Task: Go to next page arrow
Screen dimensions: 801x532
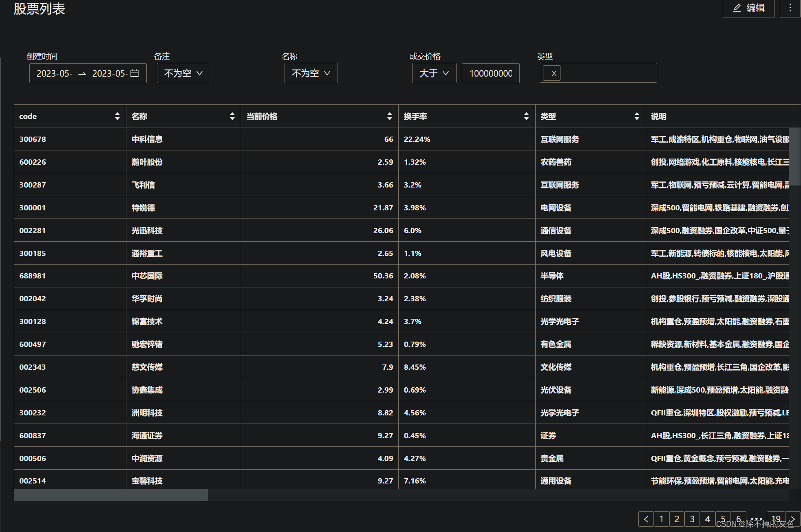Action: click(x=792, y=519)
